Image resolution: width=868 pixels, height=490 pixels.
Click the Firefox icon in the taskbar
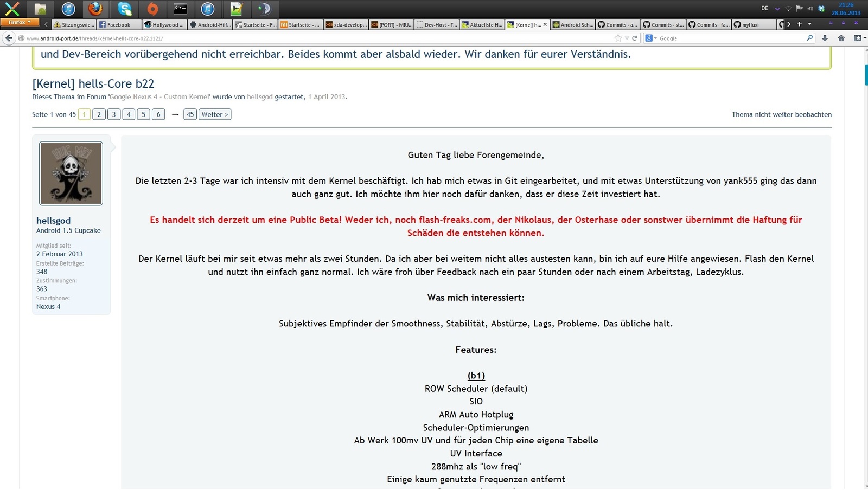95,9
